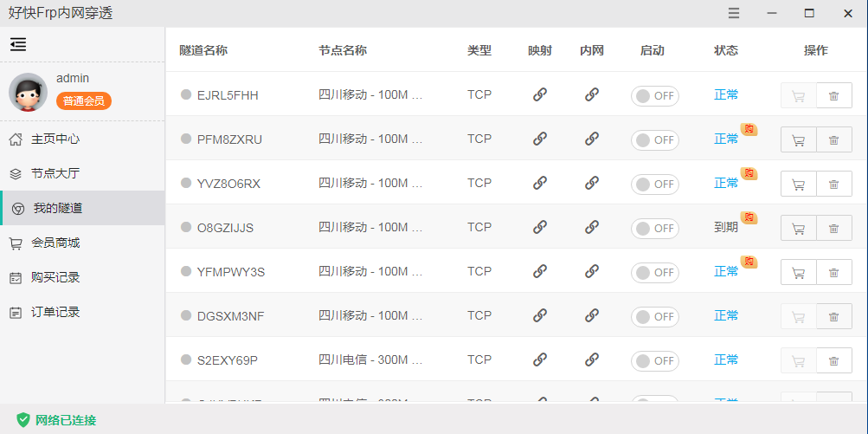This screenshot has width=868, height=434.
Task: Click the admin user avatar
Action: click(x=28, y=91)
